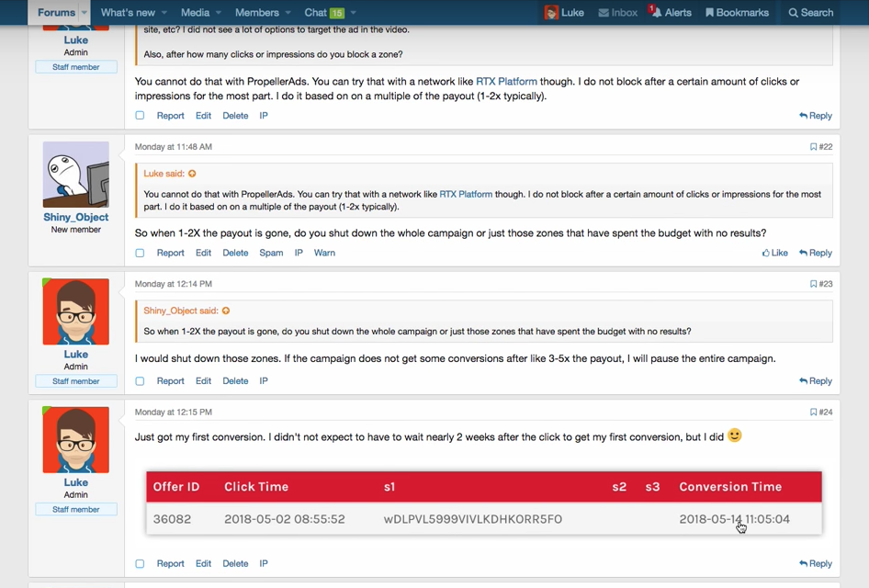Viewport: 869px width, 588px height.
Task: Expand the Forums dropdown arrow
Action: [x=85, y=12]
